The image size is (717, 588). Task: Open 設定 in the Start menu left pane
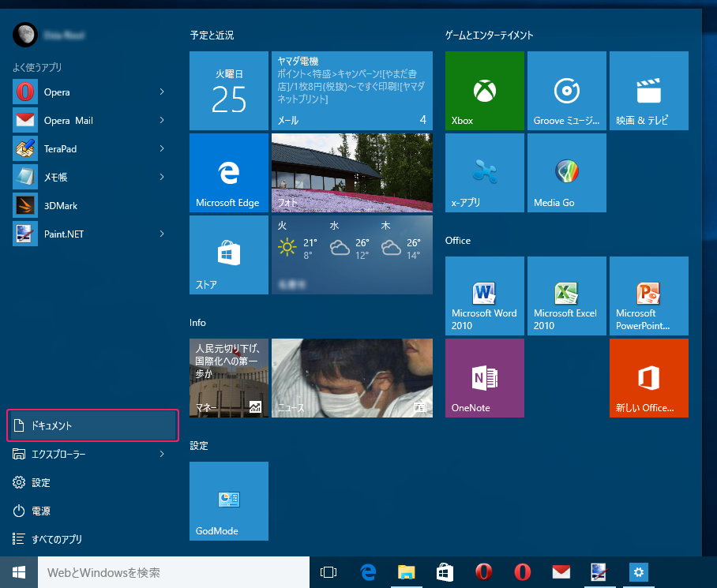click(88, 482)
